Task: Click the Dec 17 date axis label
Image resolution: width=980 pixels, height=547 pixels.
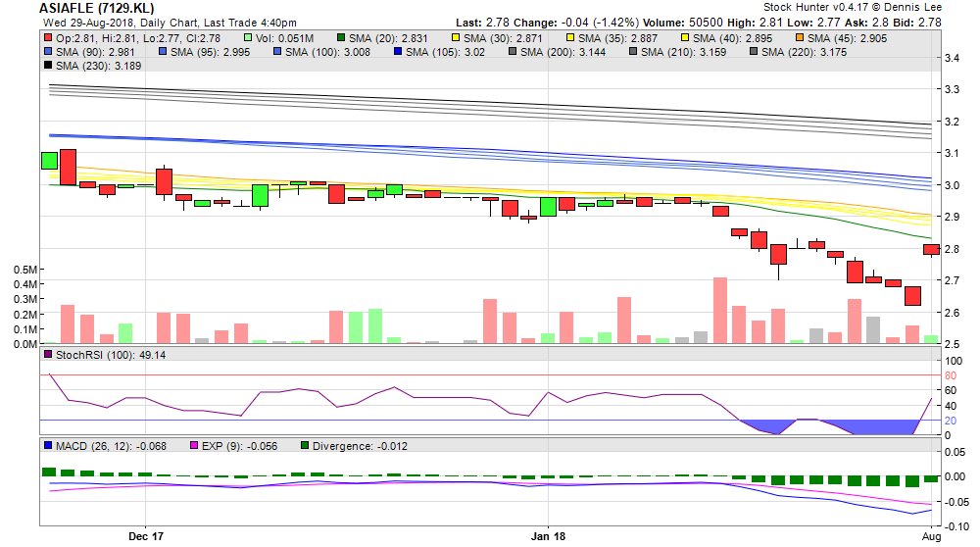Action: [146, 536]
